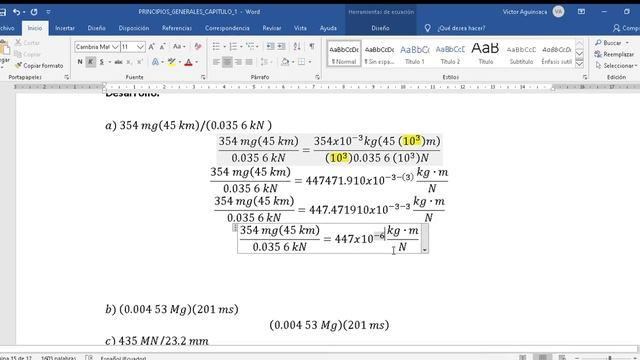The height and width of the screenshot is (360, 640).
Task: Click Reemplazar in Edición group
Action: click(x=614, y=54)
